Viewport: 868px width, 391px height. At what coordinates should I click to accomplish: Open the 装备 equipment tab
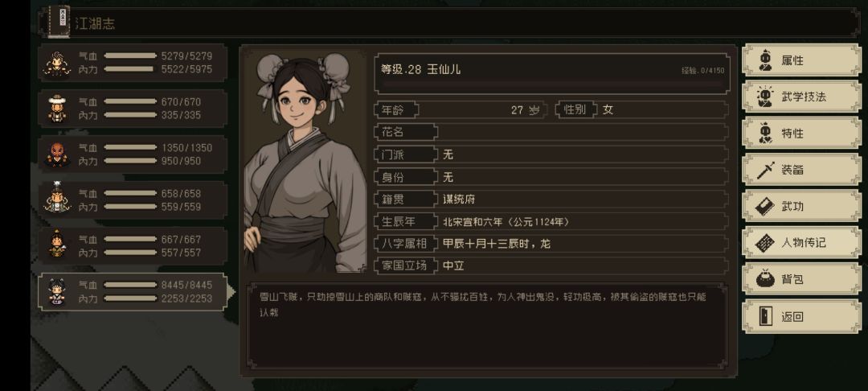tap(801, 170)
